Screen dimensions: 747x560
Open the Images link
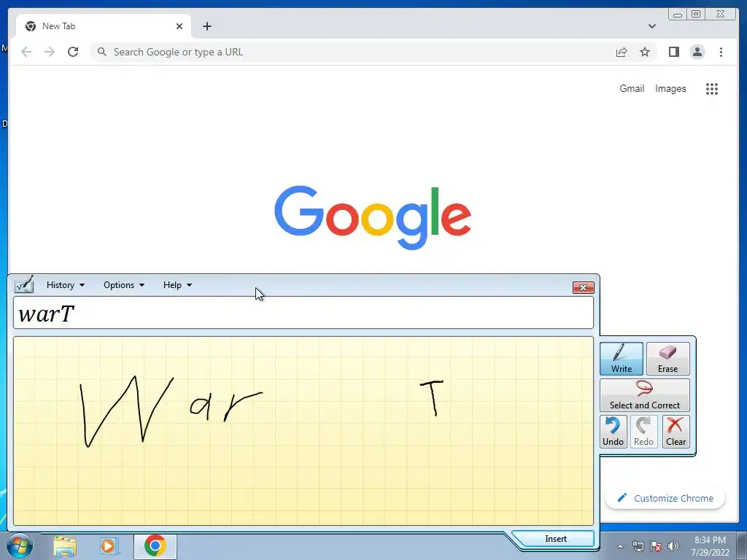pyautogui.click(x=670, y=88)
